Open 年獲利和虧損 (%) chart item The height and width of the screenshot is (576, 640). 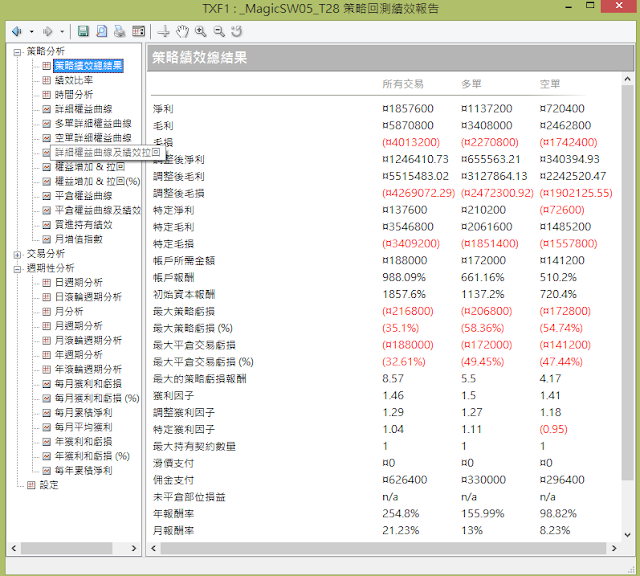click(92, 456)
